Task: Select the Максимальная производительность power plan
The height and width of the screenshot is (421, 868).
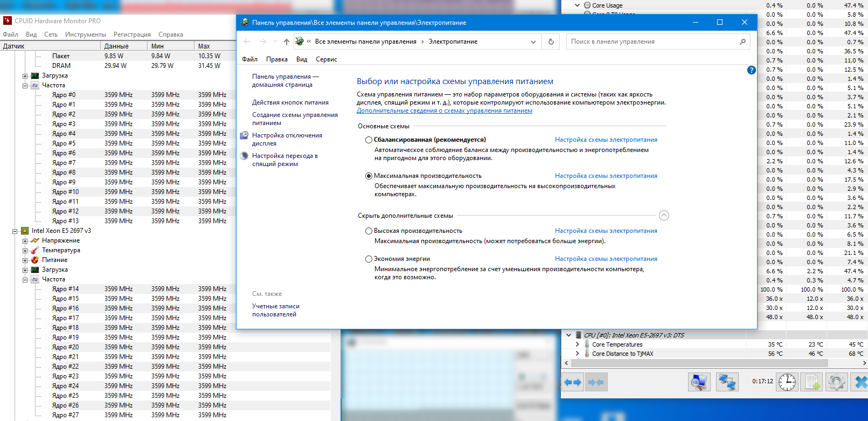Action: 369,176
